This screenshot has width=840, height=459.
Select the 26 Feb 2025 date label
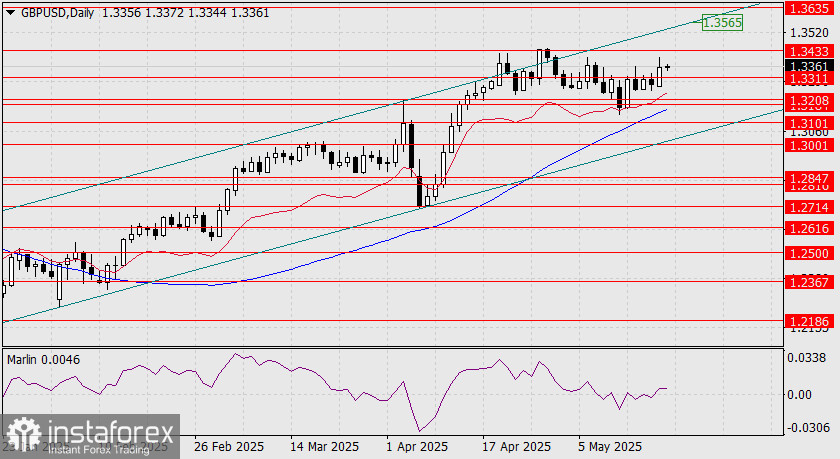coord(229,447)
